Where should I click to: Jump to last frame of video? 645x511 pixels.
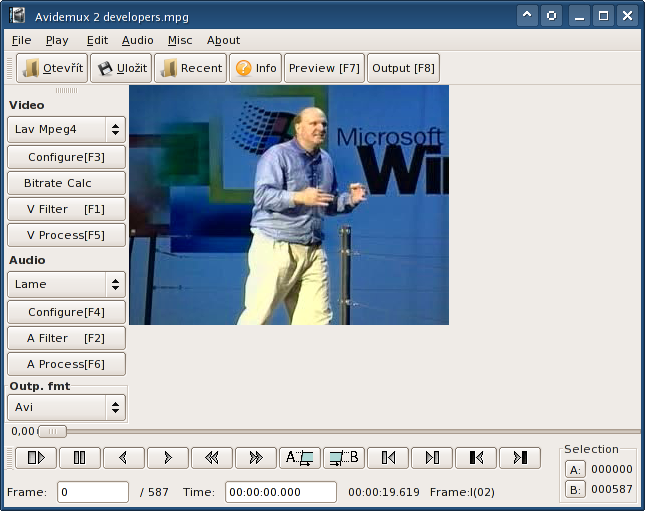520,458
